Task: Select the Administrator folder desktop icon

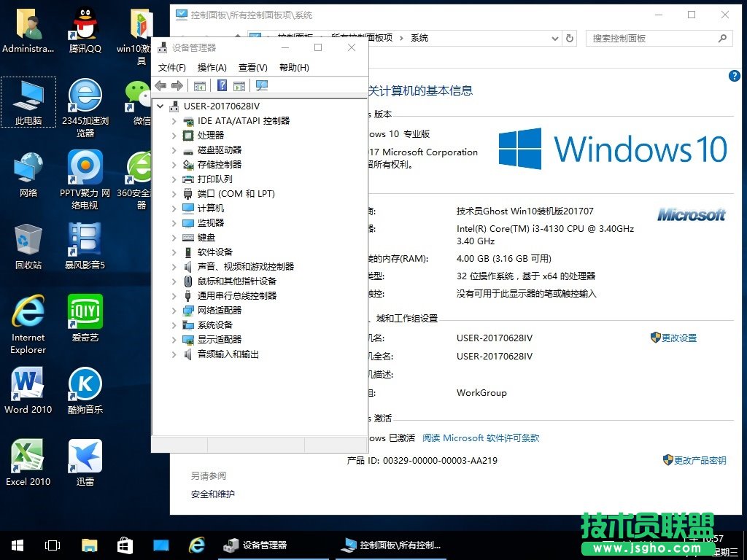Action: click(28, 29)
